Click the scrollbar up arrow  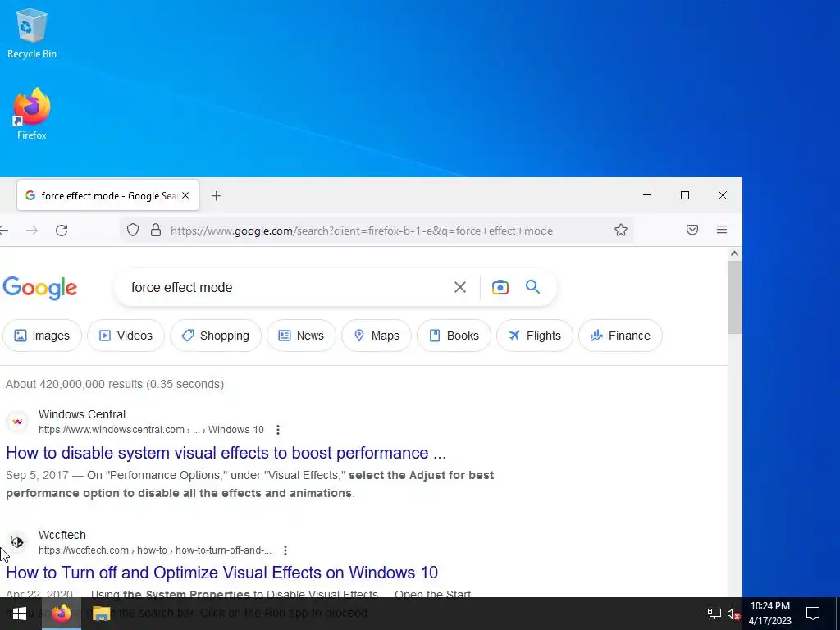click(734, 253)
